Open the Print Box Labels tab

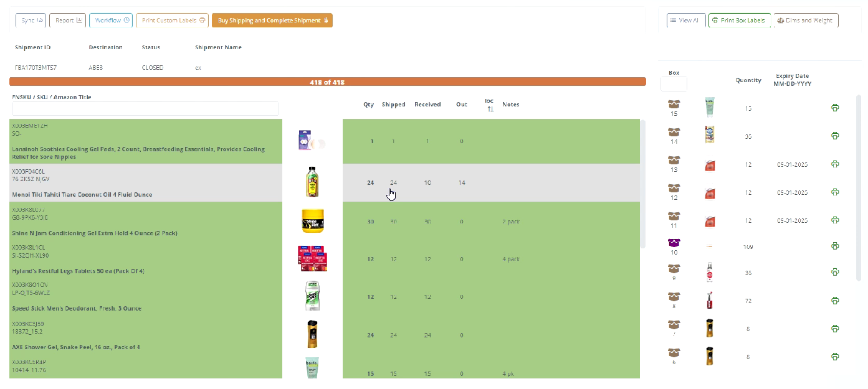click(x=740, y=21)
